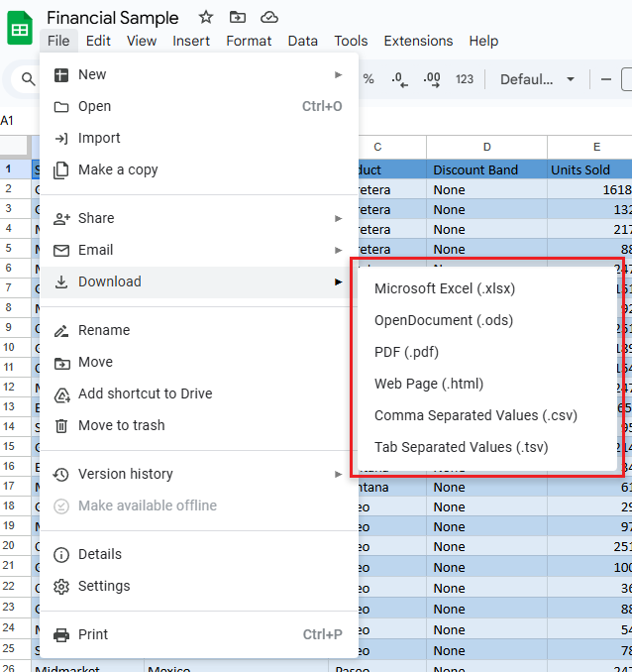Viewport: 632px width, 672px height.
Task: Open the Insert menu
Action: coord(191,41)
